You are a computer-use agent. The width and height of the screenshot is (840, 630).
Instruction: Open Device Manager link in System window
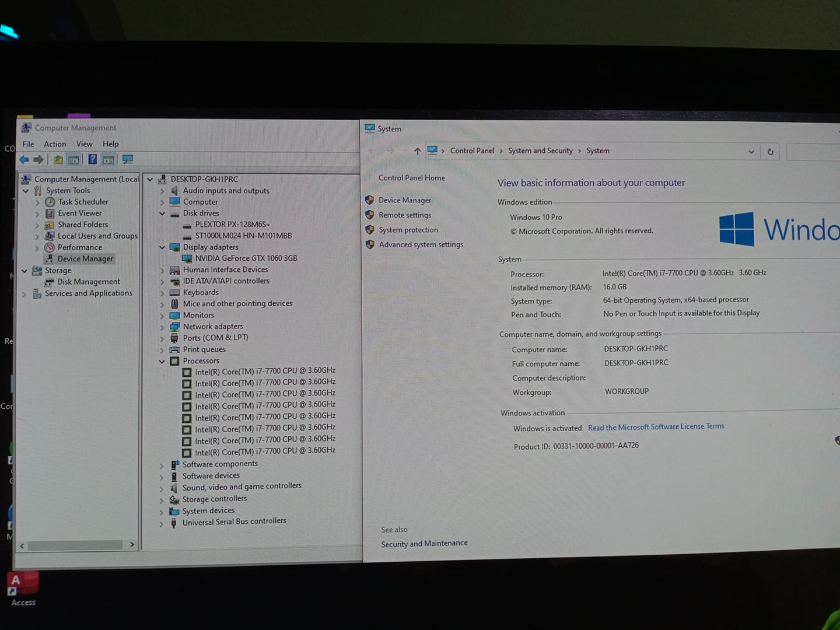tap(405, 200)
